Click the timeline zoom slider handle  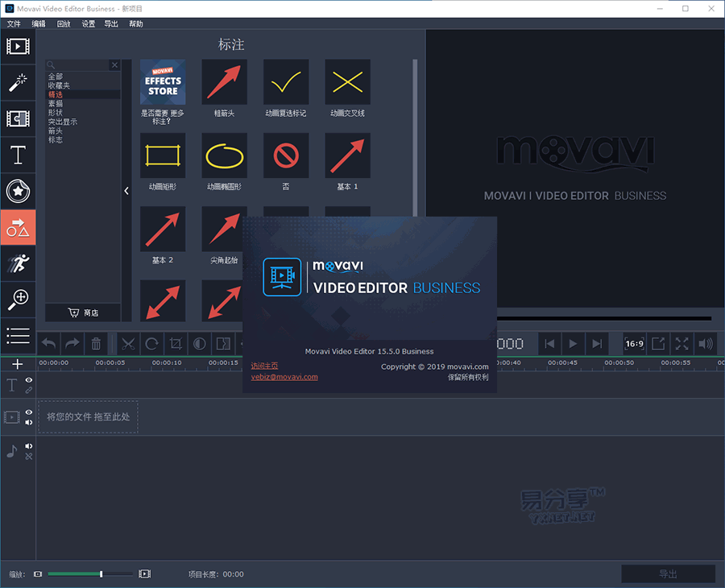[100, 574]
